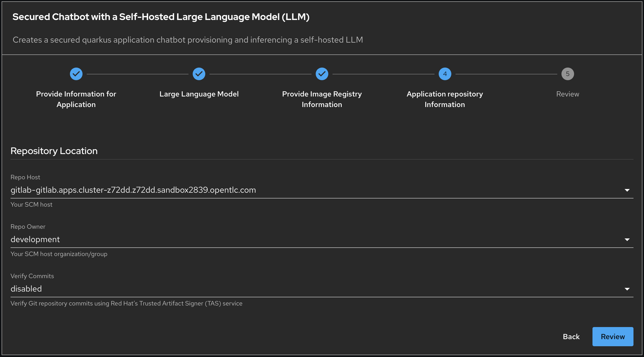644x357 pixels.
Task: Click the Image Registry step checkmark icon
Action: click(322, 74)
